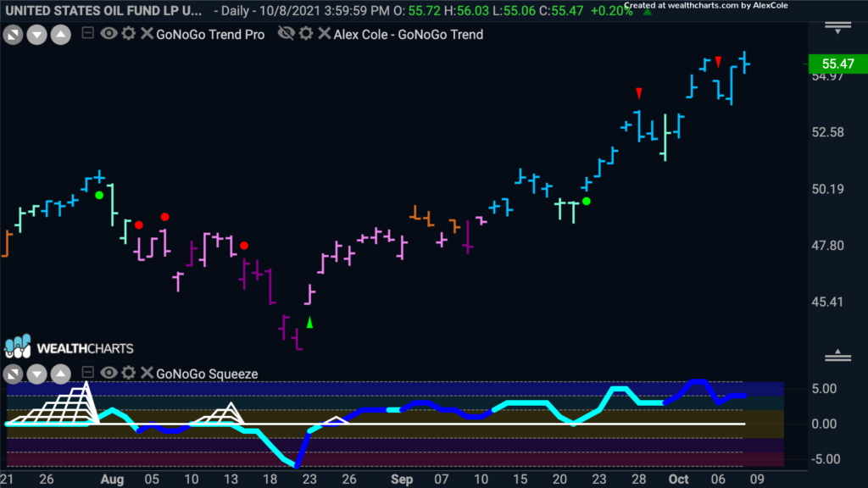Click the maximize pane icon in main chart
Viewport: 868px width, 488px height.
[13, 35]
